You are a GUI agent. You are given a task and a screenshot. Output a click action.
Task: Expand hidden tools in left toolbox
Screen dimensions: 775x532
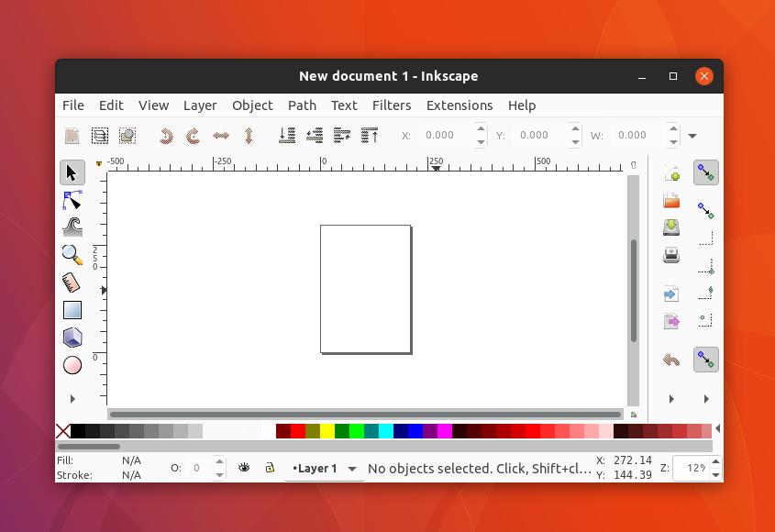[x=72, y=398]
